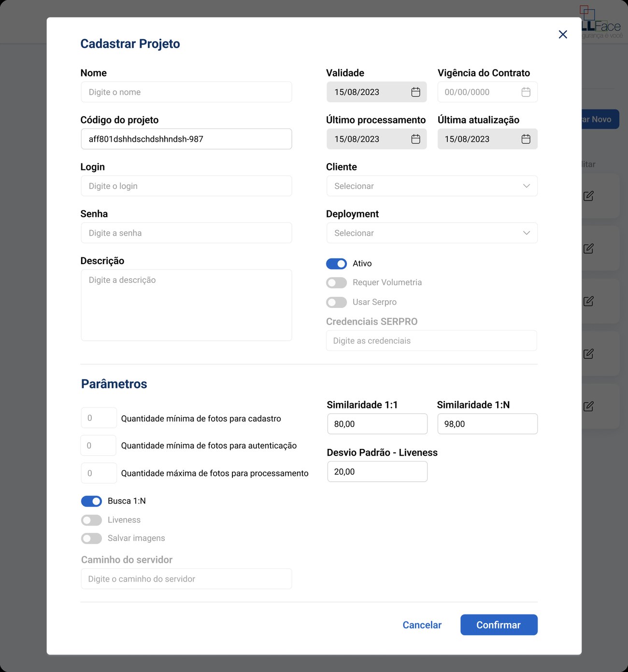Enable the Salvar imagens switch
628x672 pixels.
[x=91, y=538]
